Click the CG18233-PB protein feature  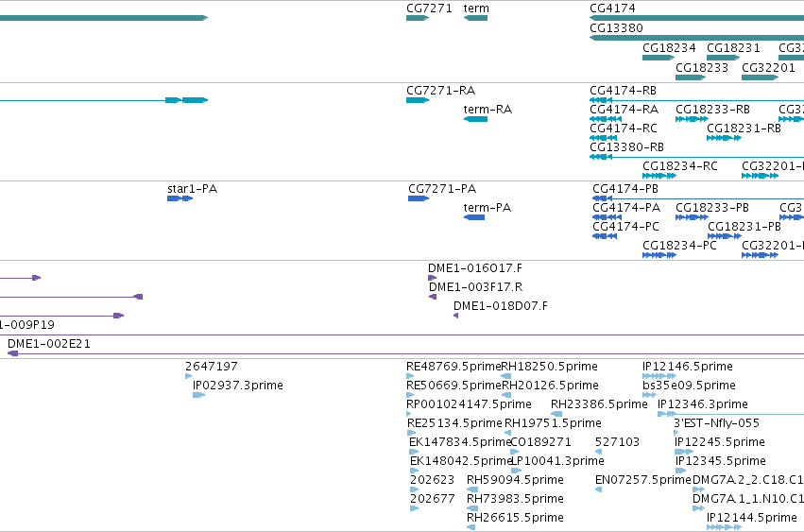pos(692,217)
